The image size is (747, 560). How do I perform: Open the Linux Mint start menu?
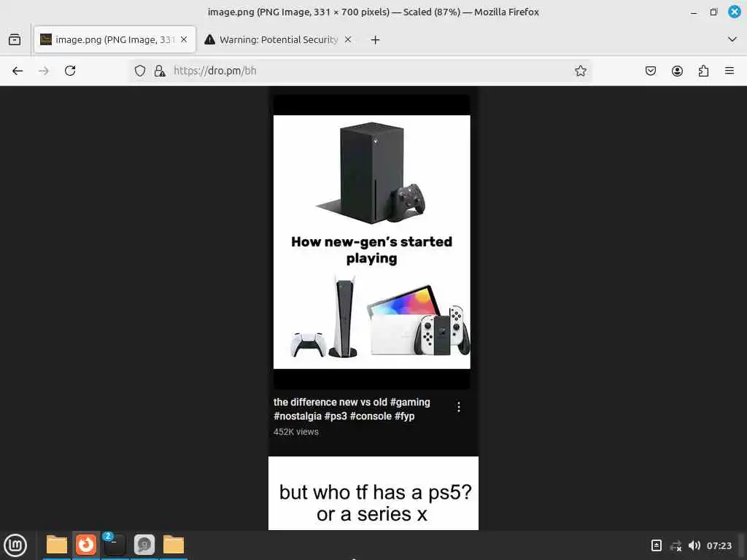[x=15, y=545]
